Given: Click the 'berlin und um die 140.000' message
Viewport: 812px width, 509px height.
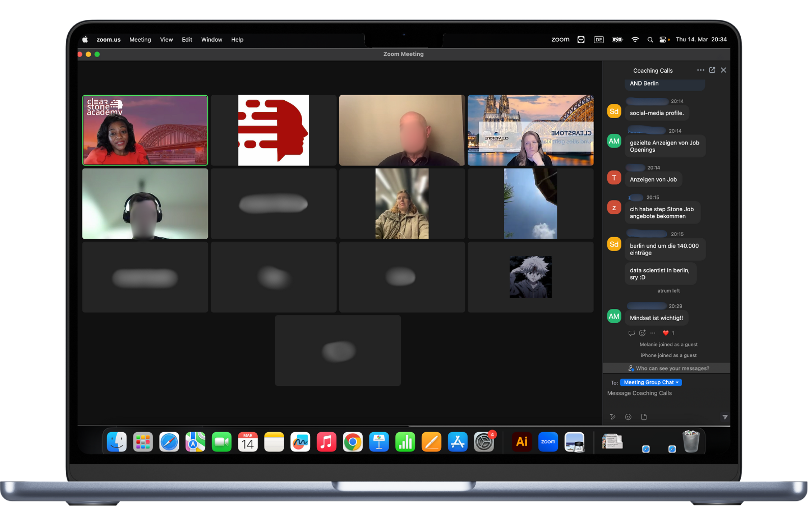Looking at the screenshot, I should click(x=665, y=249).
